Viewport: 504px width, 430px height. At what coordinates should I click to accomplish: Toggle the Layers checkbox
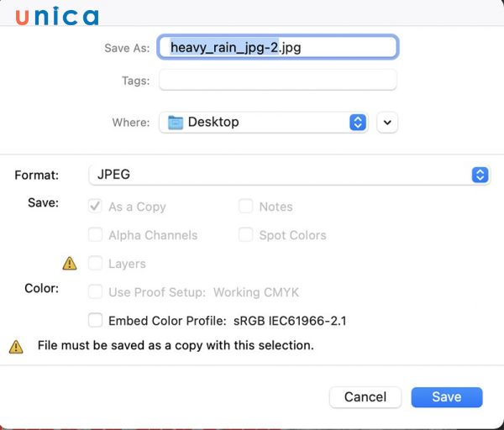(95, 264)
